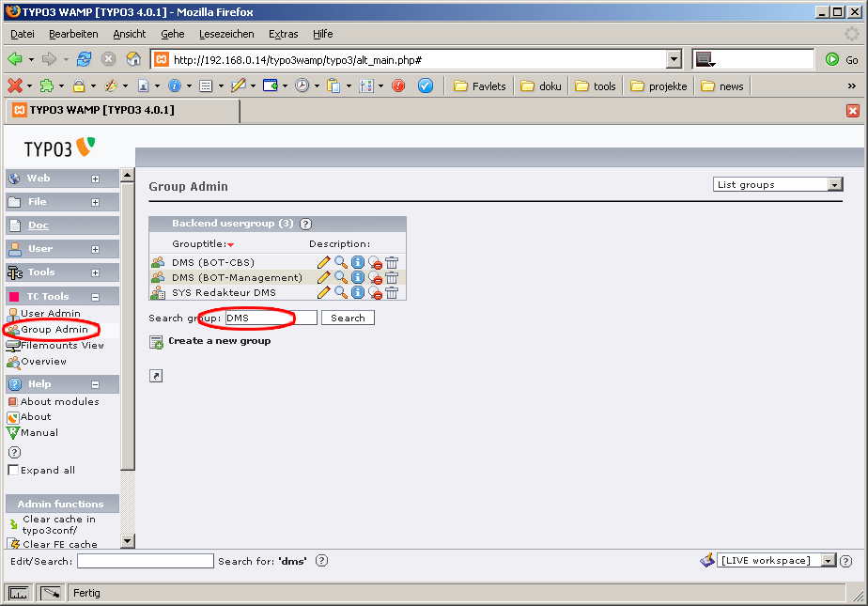868x606 pixels.
Task: Click the Firefox back arrow
Action: click(x=15, y=58)
